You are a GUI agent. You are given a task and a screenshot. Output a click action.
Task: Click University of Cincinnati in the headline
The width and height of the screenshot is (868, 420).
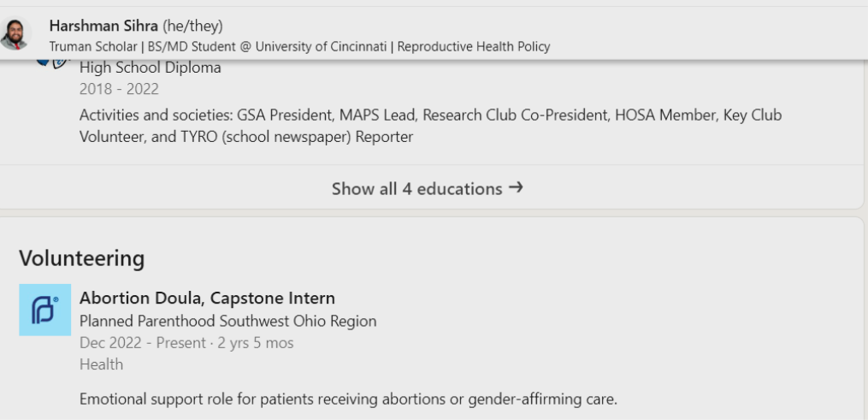(x=321, y=46)
